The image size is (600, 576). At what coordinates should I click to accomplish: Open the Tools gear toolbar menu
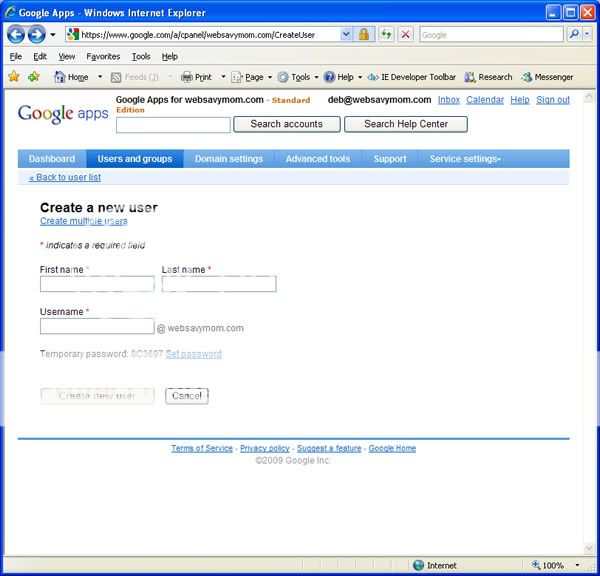click(x=298, y=77)
